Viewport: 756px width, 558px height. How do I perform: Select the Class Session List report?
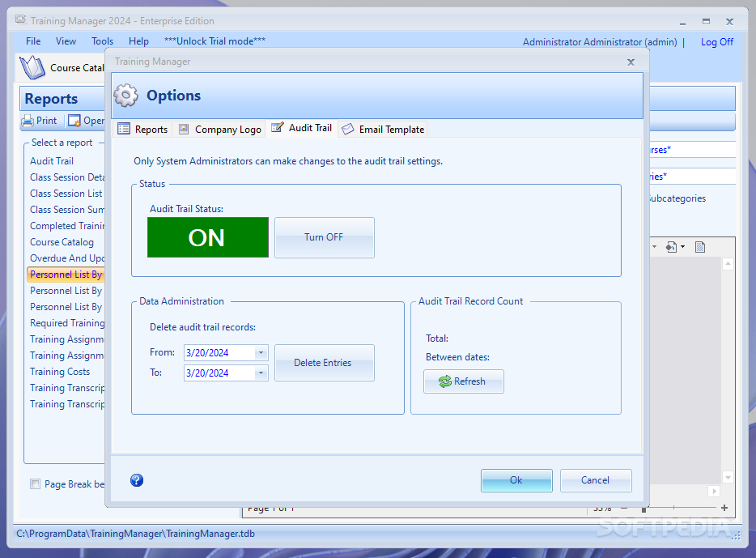[x=66, y=194]
